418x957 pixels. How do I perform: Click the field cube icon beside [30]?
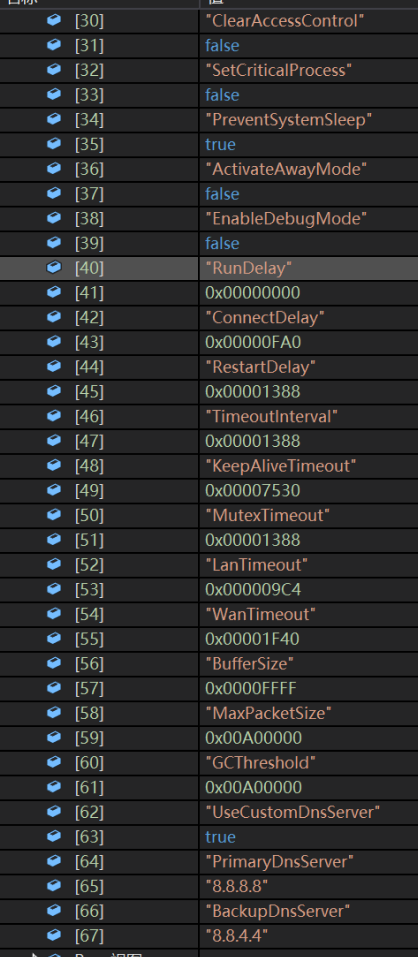(x=54, y=20)
